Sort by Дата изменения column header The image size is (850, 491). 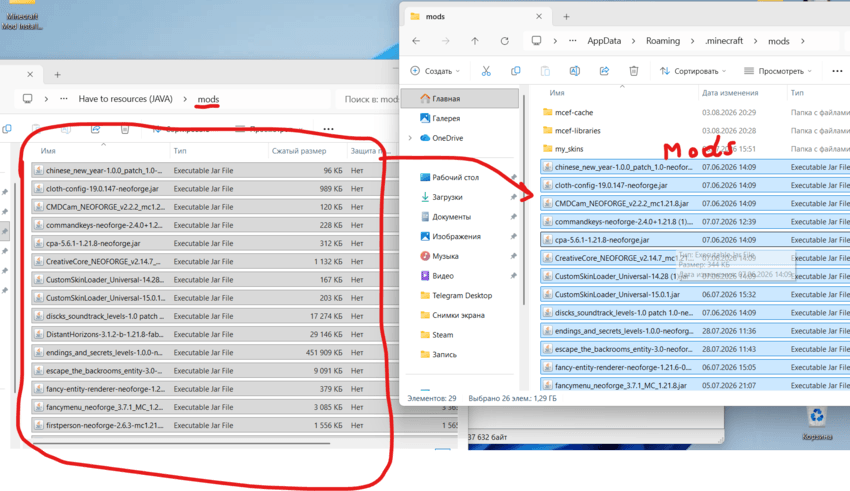pos(730,93)
